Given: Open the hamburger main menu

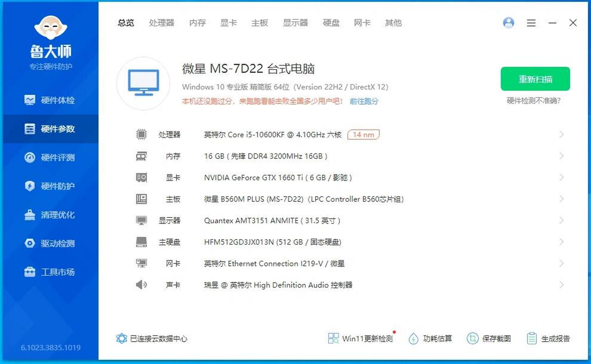Looking at the screenshot, I should tap(531, 23).
